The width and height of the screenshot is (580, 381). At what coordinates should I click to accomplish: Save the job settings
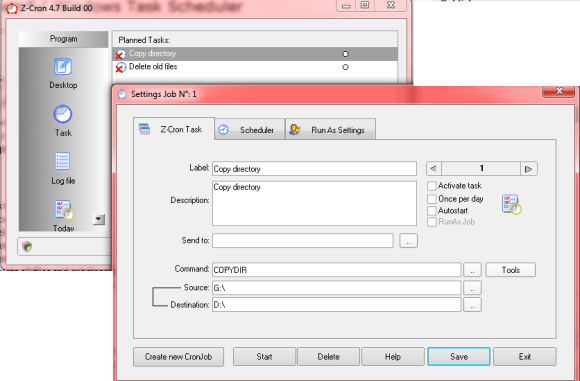point(459,357)
